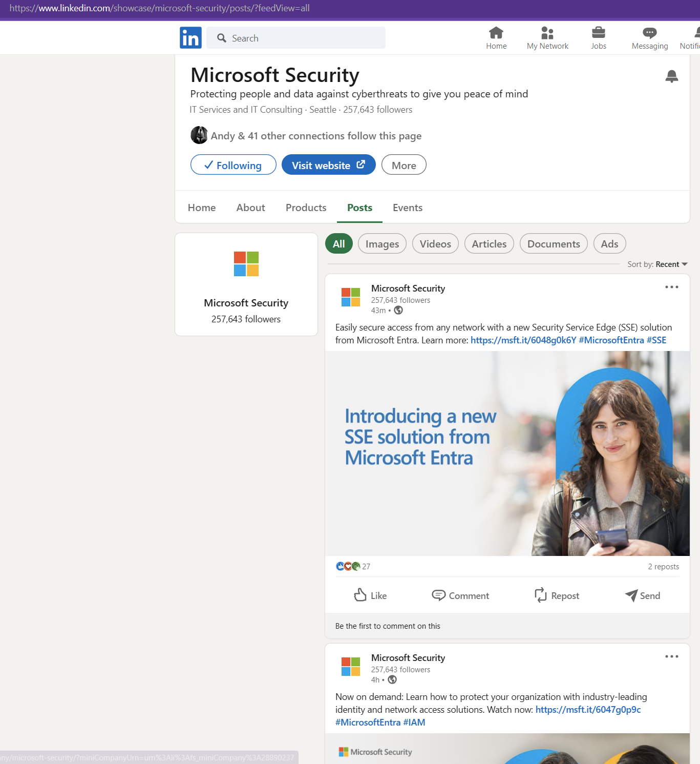
Task: Select the Images filter chip
Action: [x=382, y=244]
